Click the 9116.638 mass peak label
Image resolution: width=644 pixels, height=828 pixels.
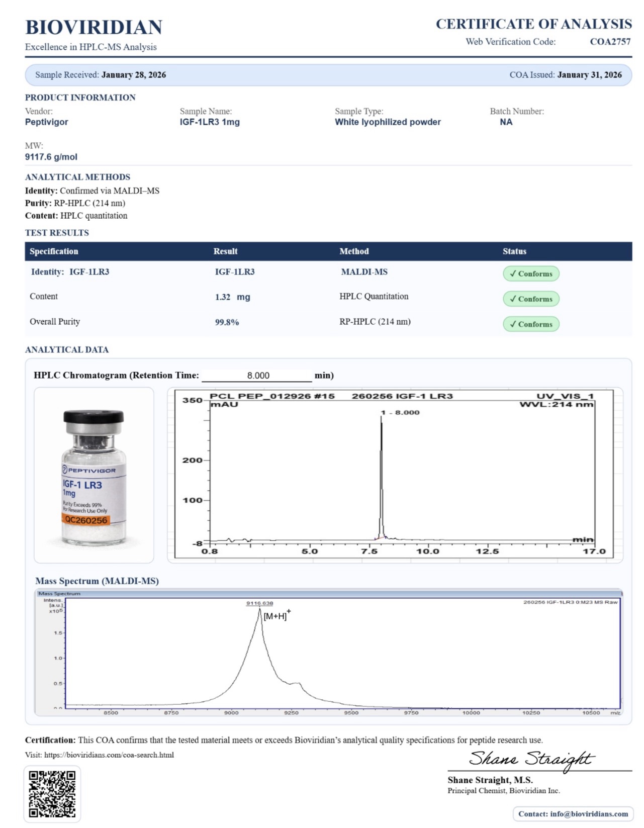[259, 603]
